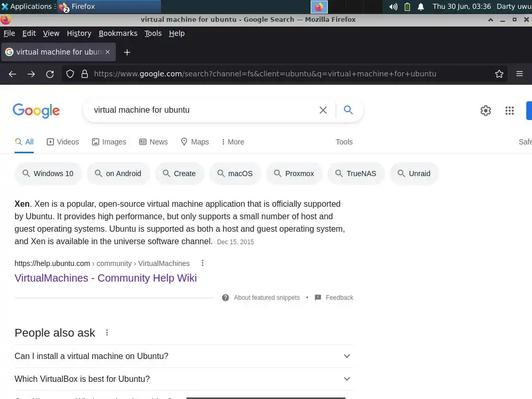The image size is (532, 399).
Task: Refine search with Unraid chip
Action: point(414,174)
